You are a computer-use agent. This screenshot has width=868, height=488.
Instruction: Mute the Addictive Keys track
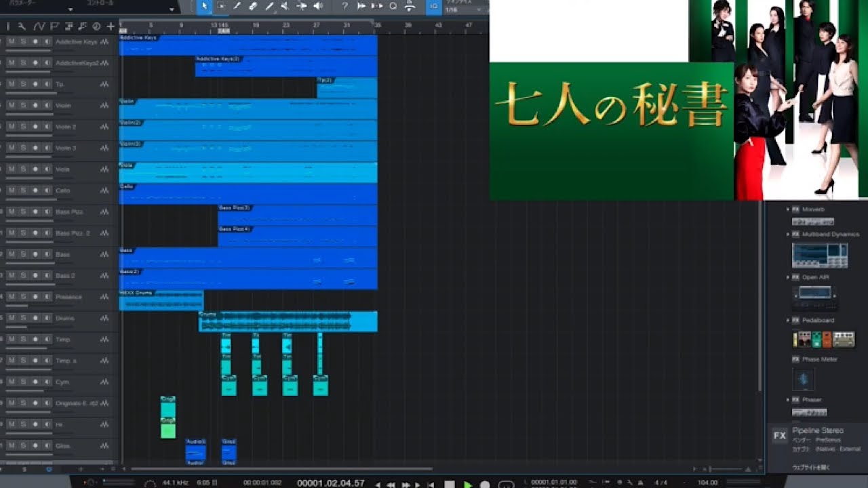point(12,42)
